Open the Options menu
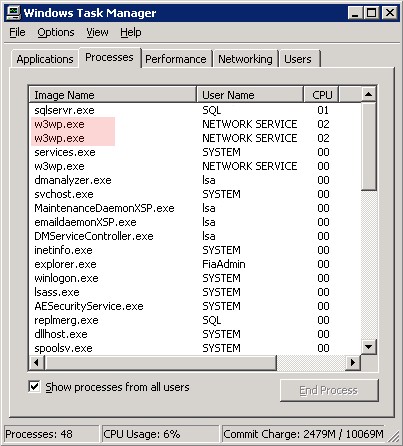 [56, 32]
